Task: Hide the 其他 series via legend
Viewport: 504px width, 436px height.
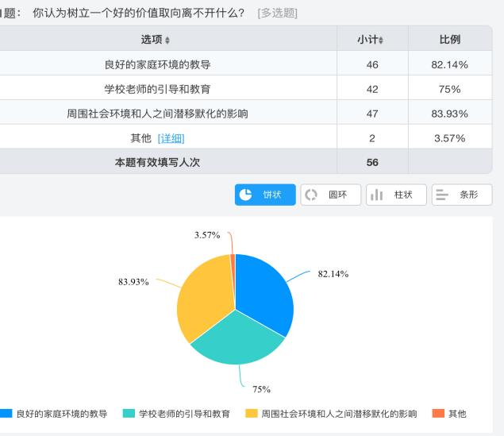Action: [449, 414]
